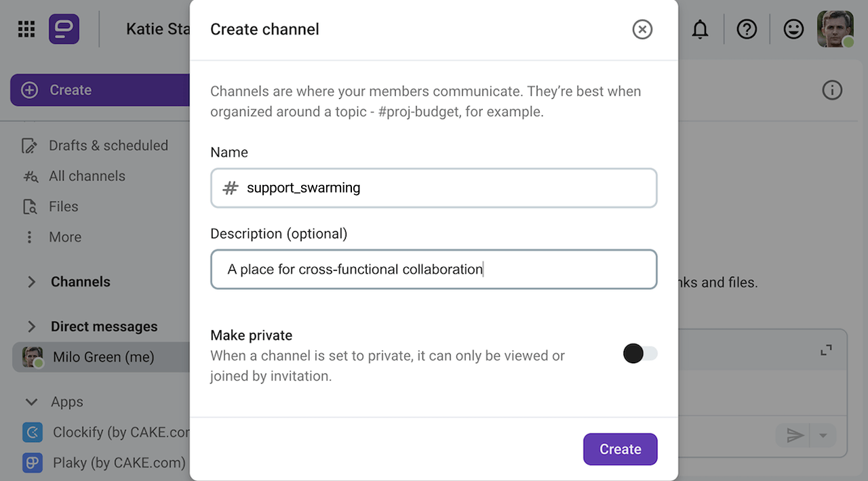This screenshot has height=481, width=868.
Task: Click inside the channel Name field
Action: point(434,188)
